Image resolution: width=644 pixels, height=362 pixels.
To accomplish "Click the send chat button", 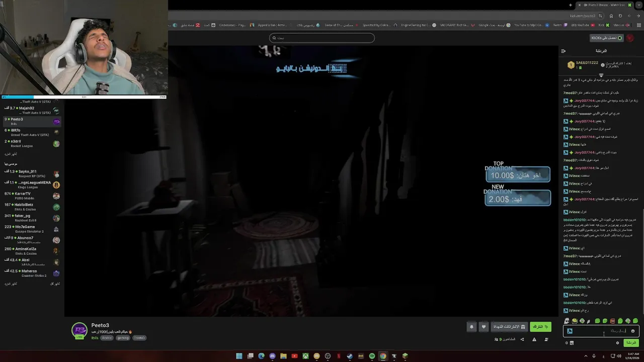I will [631, 343].
